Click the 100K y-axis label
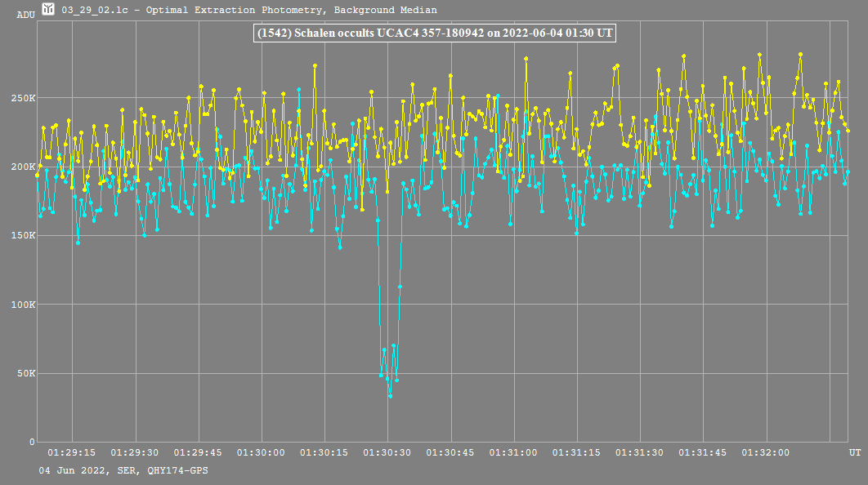This screenshot has height=485, width=868. (22, 305)
